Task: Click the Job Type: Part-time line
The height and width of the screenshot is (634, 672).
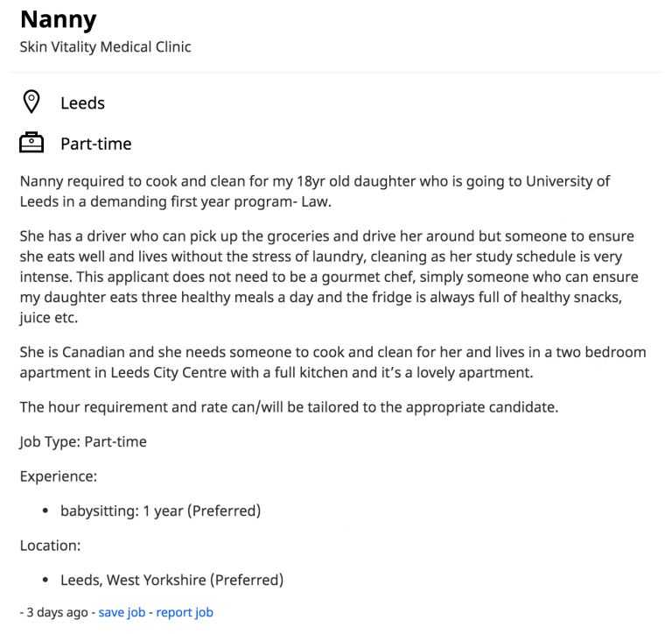Action: [x=83, y=441]
